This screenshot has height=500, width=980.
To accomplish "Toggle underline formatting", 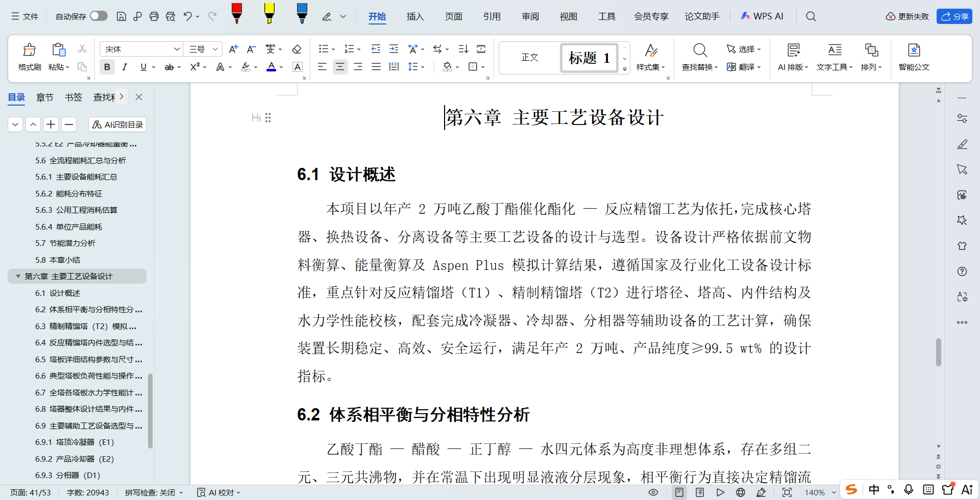I will (143, 67).
